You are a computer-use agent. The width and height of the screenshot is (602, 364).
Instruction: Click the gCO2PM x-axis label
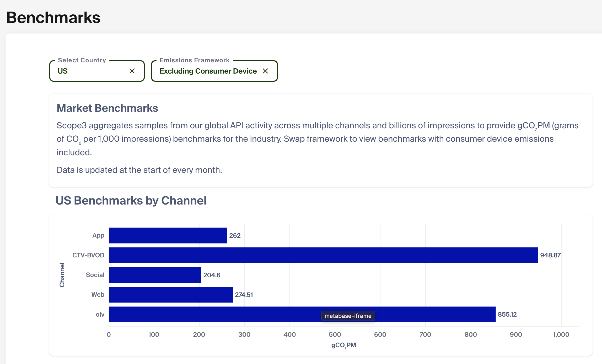tap(343, 345)
